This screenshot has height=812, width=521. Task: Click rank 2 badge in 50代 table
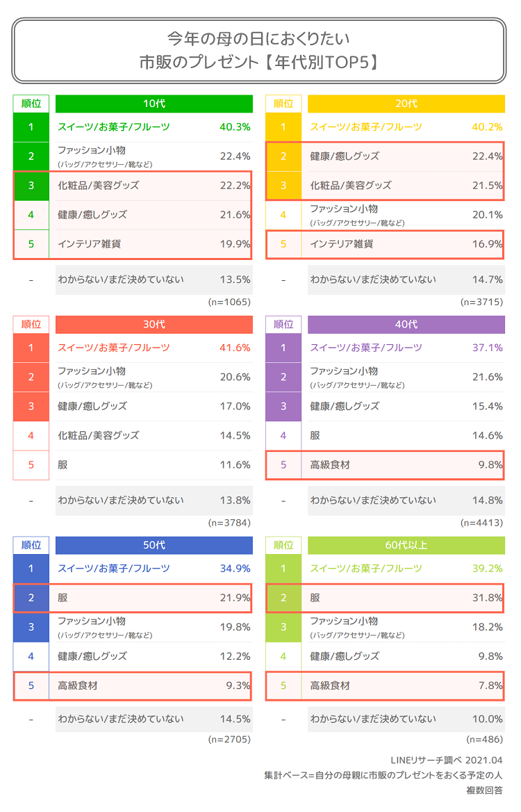tap(31, 598)
